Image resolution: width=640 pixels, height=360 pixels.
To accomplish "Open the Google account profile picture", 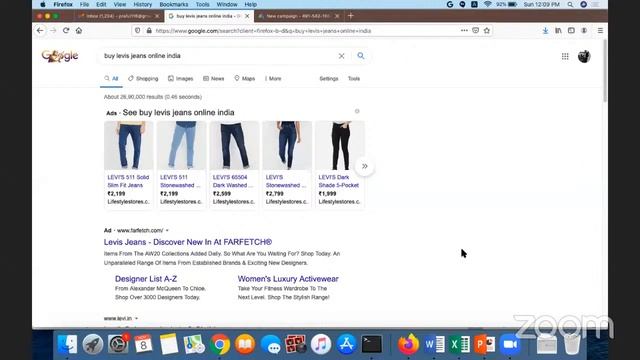I will [x=584, y=56].
